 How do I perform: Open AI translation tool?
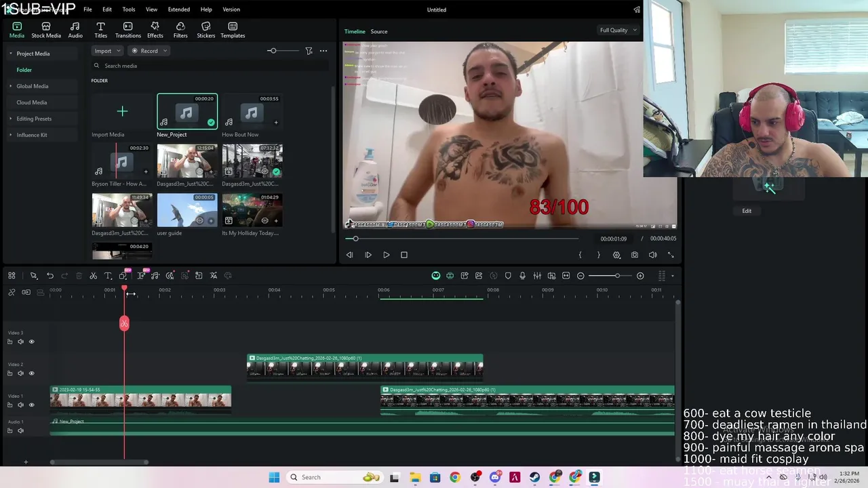click(x=214, y=276)
